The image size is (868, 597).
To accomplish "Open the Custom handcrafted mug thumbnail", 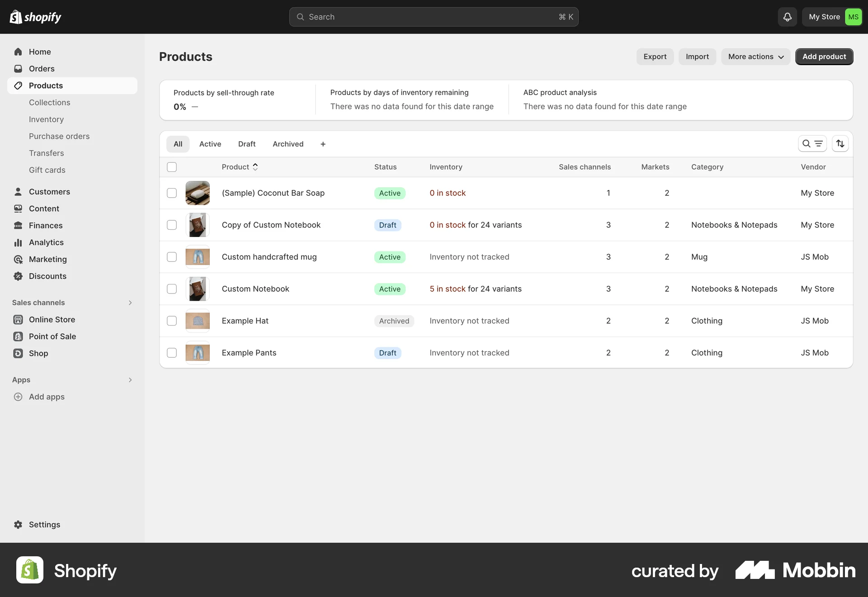I will tap(198, 256).
